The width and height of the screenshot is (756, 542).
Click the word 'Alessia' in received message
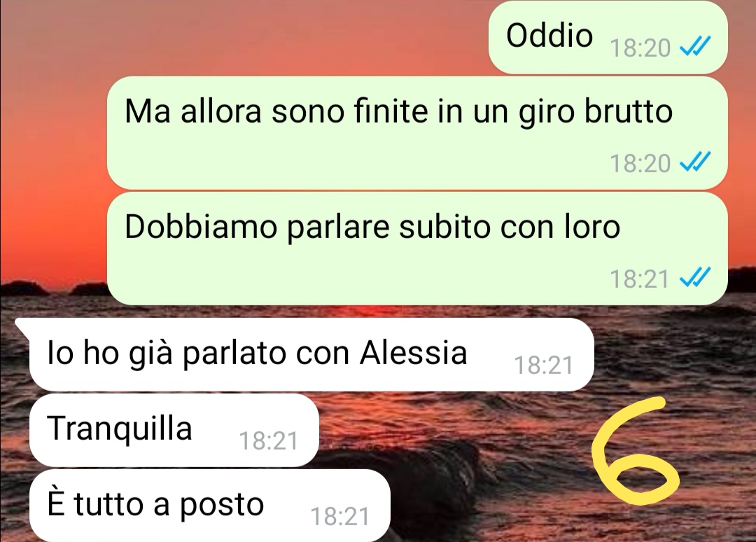(x=414, y=352)
